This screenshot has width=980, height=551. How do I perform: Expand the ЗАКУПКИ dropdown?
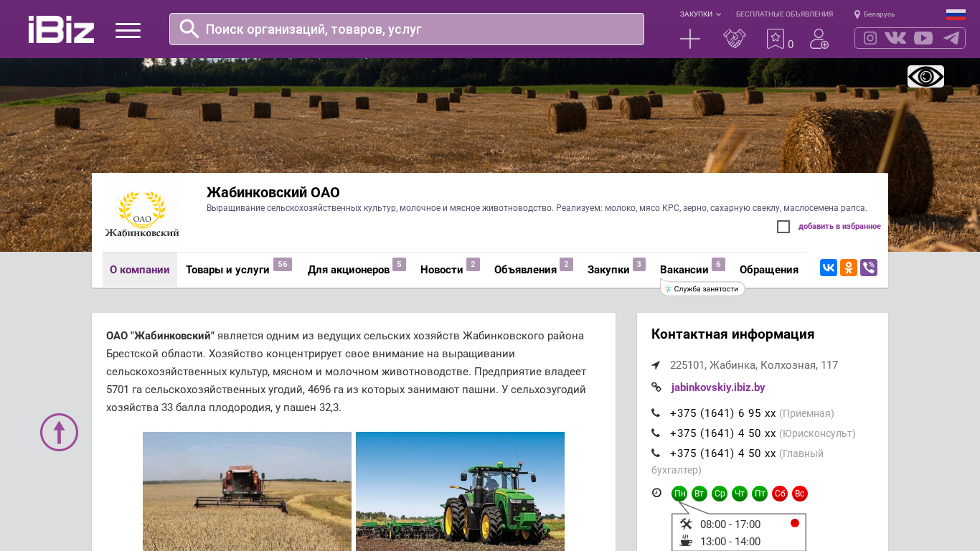(701, 14)
